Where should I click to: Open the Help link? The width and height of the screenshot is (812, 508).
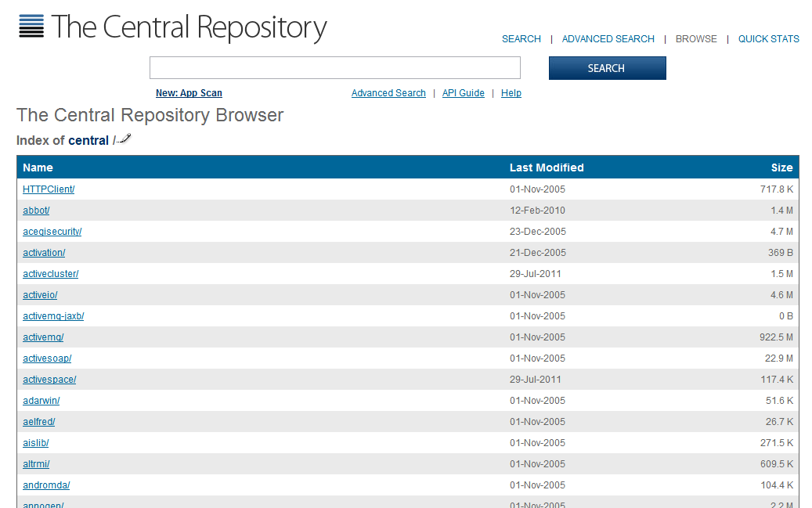[511, 93]
